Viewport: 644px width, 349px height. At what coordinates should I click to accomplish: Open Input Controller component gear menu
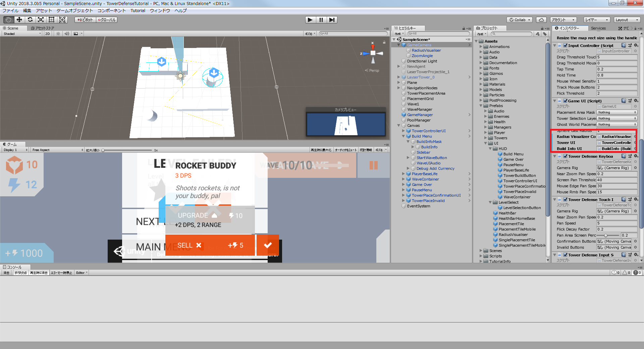tap(636, 45)
